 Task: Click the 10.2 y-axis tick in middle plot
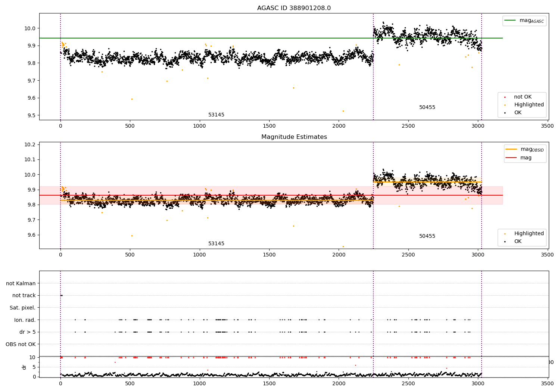pyautogui.click(x=31, y=144)
